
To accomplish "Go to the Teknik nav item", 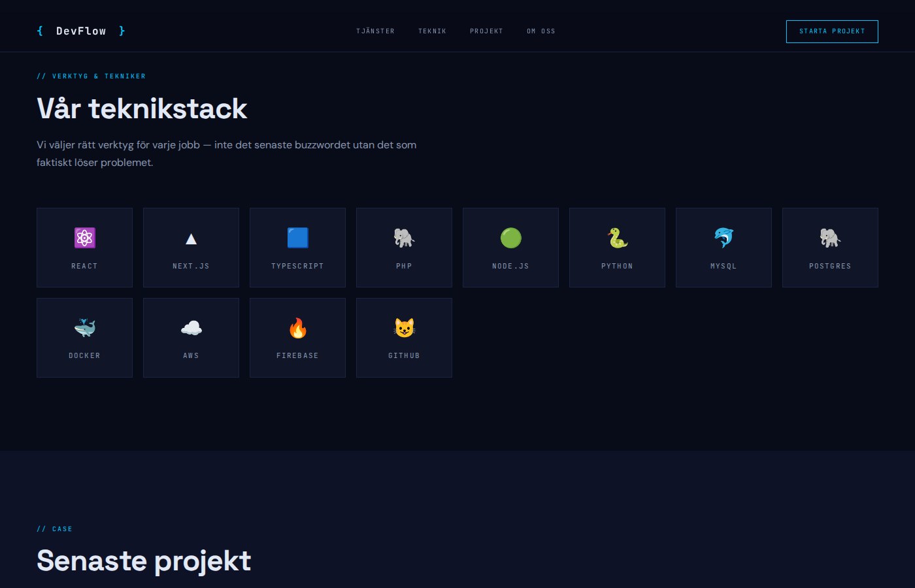I will [432, 31].
